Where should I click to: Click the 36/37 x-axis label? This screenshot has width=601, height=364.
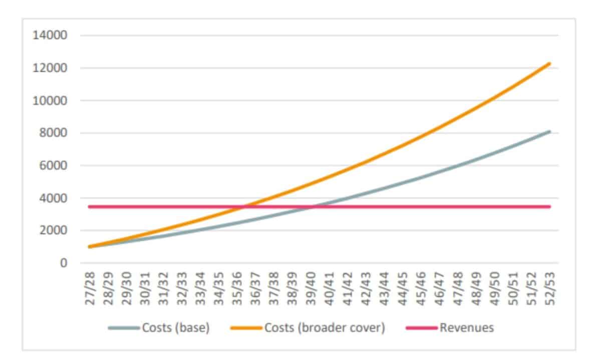pos(256,289)
